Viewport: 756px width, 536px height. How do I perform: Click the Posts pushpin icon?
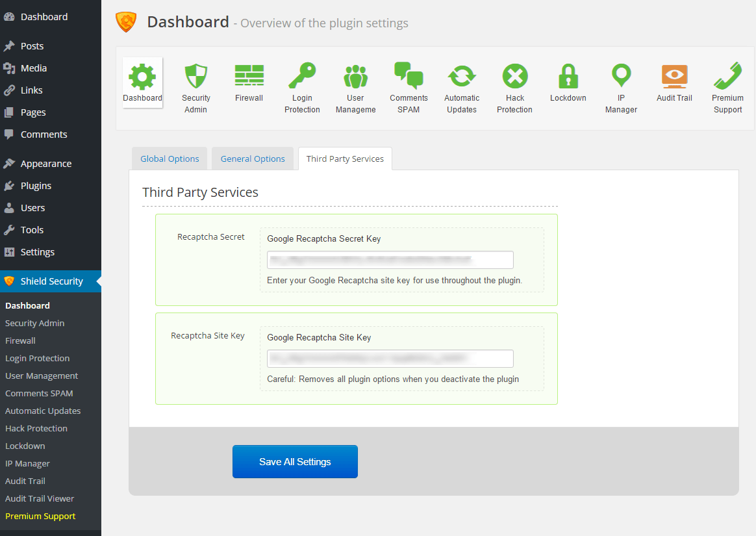(x=9, y=46)
